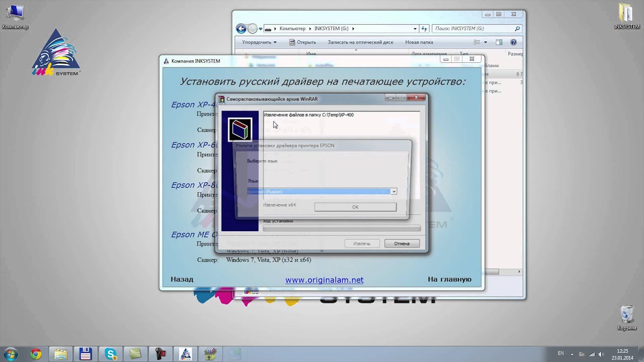This screenshot has height=362, width=644.
Task: Change the Explorer view mode icon
Action: pyautogui.click(x=476, y=42)
